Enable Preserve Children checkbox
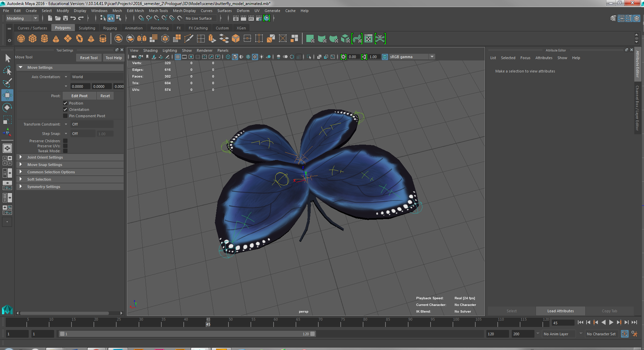The width and height of the screenshot is (644, 350). tap(65, 141)
